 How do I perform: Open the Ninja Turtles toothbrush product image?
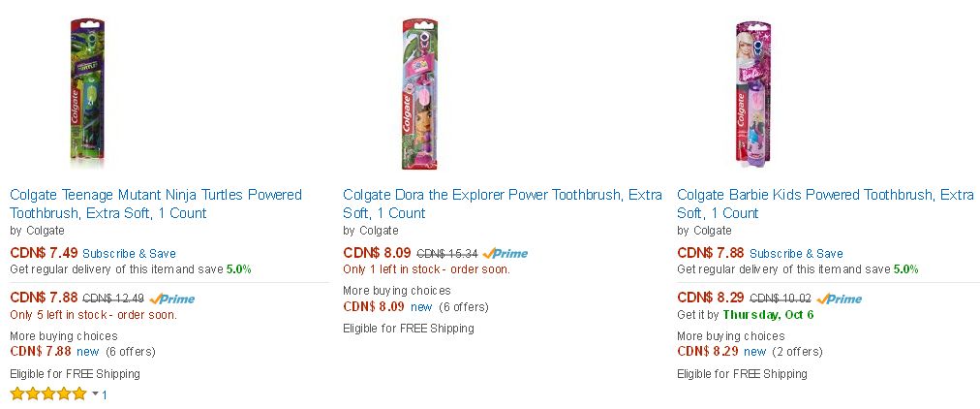coord(87,94)
